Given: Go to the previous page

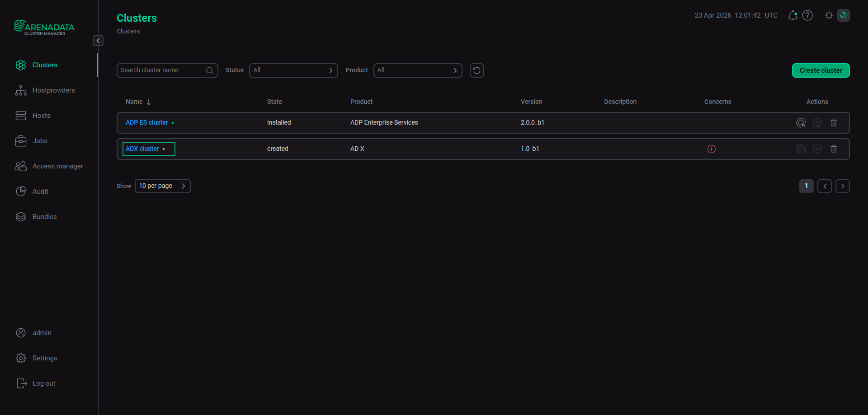Looking at the screenshot, I should tap(824, 186).
